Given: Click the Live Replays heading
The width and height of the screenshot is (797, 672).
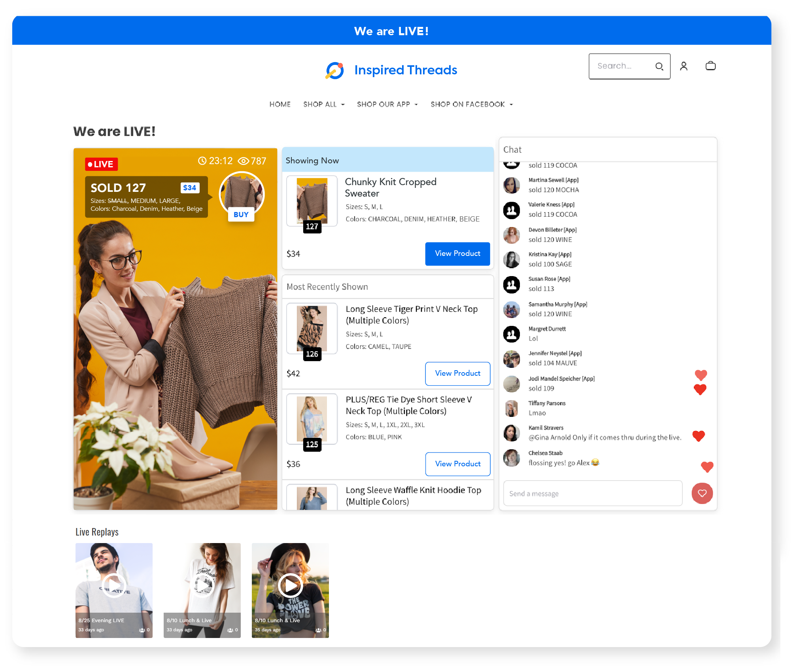Looking at the screenshot, I should pos(97,532).
